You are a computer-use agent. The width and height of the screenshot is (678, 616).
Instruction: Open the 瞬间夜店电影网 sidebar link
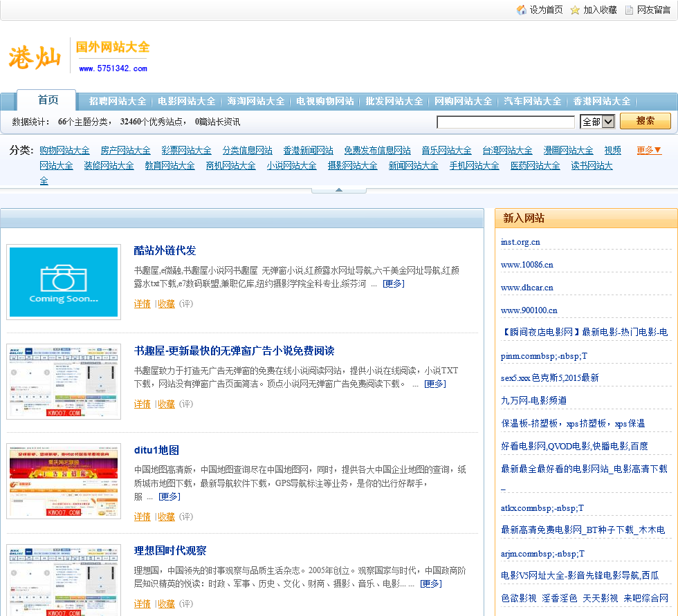(584, 332)
